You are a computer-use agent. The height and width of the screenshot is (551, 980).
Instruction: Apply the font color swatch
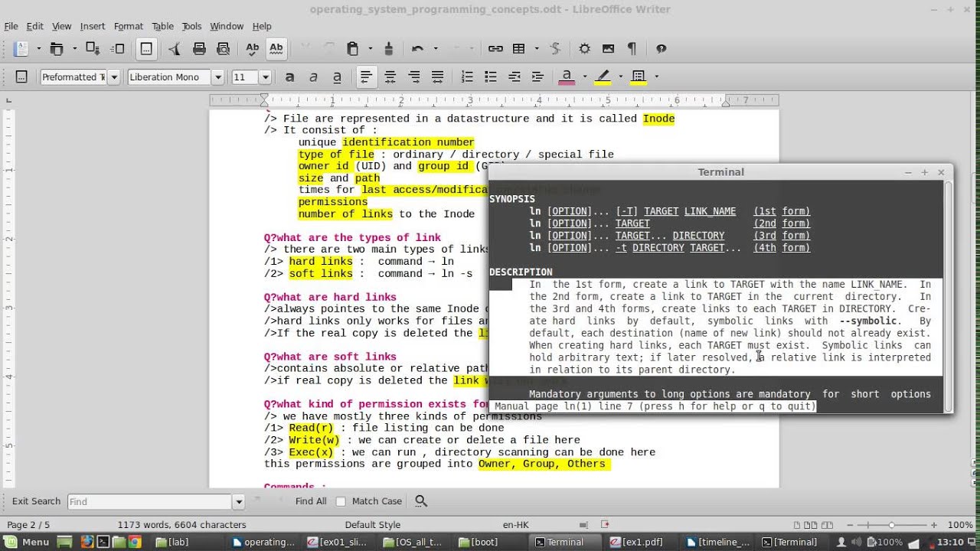567,77
